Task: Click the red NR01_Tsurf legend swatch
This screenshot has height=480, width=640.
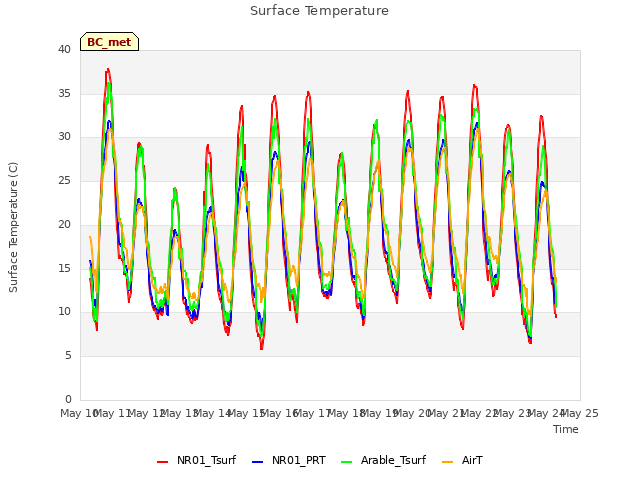Action: (x=162, y=462)
